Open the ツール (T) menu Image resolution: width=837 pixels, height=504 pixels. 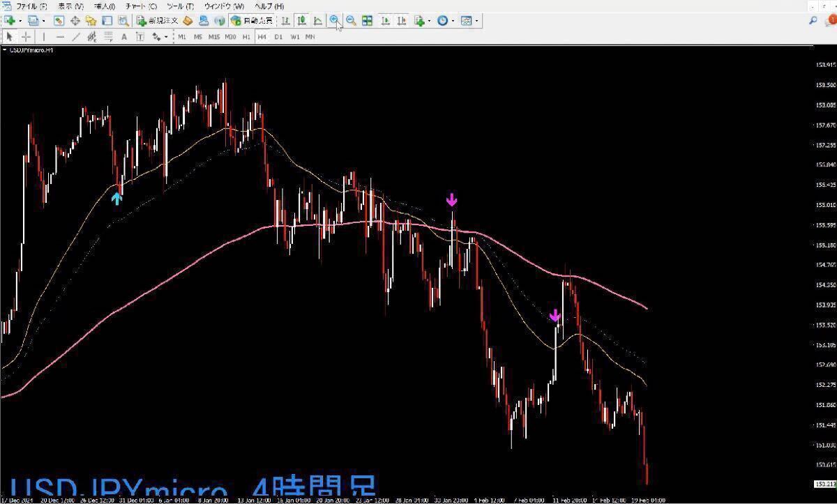[181, 6]
